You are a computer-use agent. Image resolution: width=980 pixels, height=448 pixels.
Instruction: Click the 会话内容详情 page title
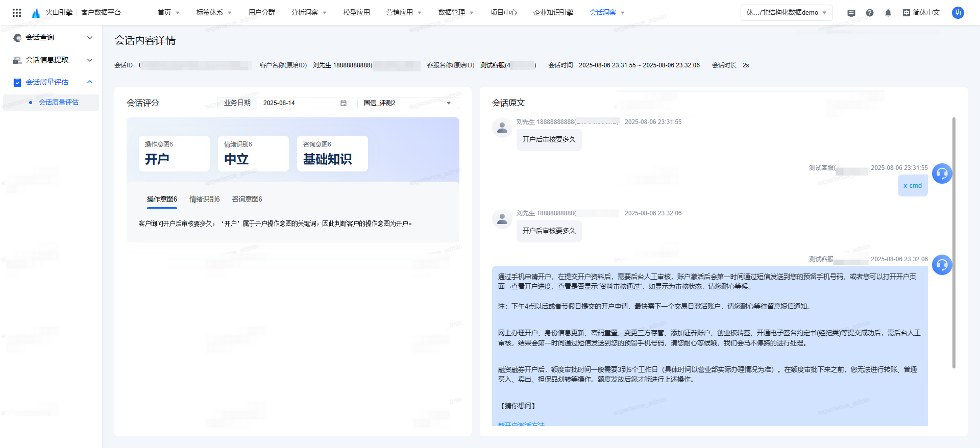coord(145,41)
